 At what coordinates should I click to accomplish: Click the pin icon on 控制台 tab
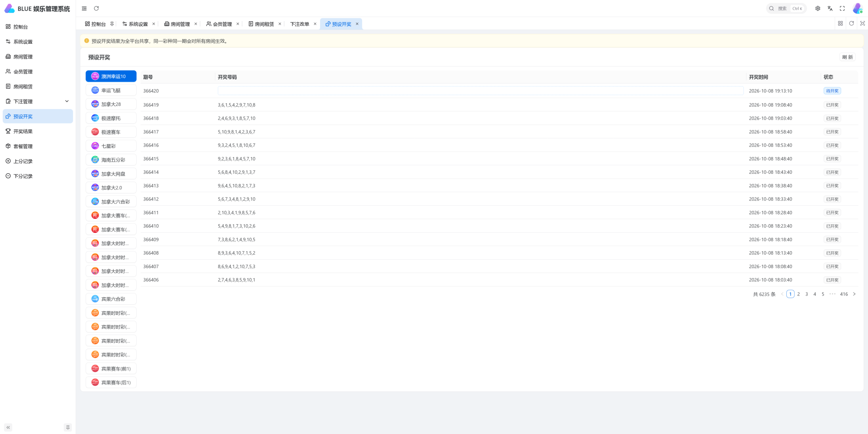click(112, 24)
